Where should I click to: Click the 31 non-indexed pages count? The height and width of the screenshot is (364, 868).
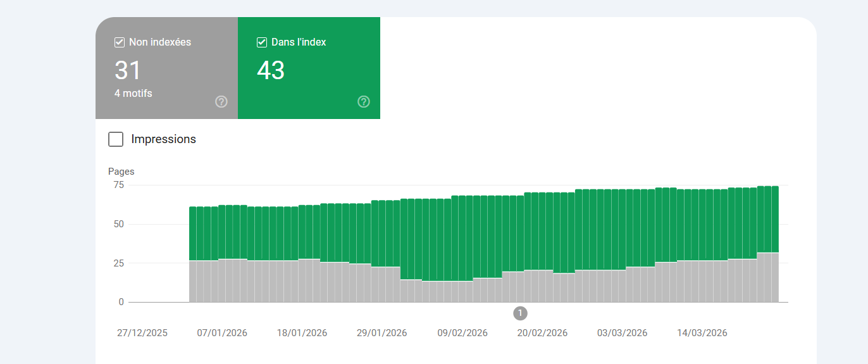(x=128, y=70)
